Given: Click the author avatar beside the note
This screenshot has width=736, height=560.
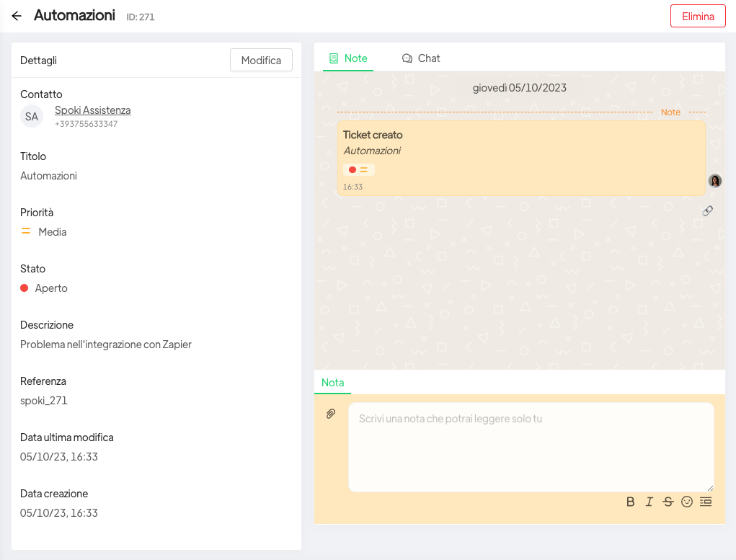Looking at the screenshot, I should click(x=715, y=181).
